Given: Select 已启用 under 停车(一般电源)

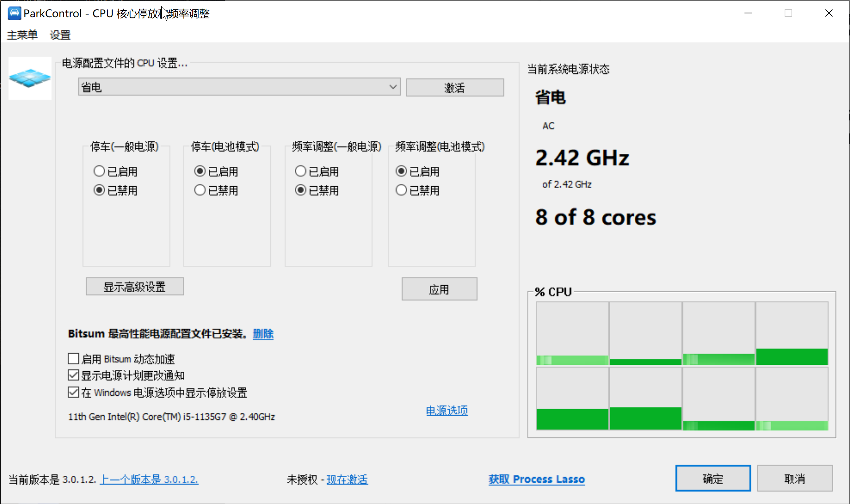Looking at the screenshot, I should coord(99,171).
